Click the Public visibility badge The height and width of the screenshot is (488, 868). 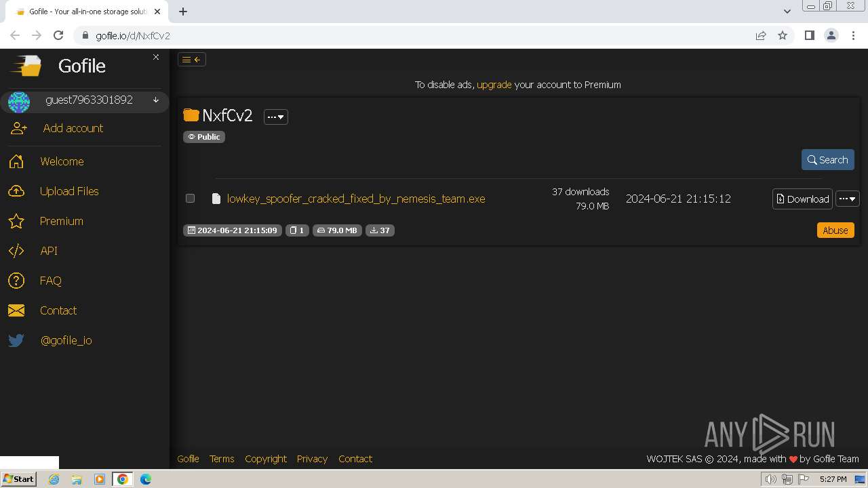pos(204,137)
